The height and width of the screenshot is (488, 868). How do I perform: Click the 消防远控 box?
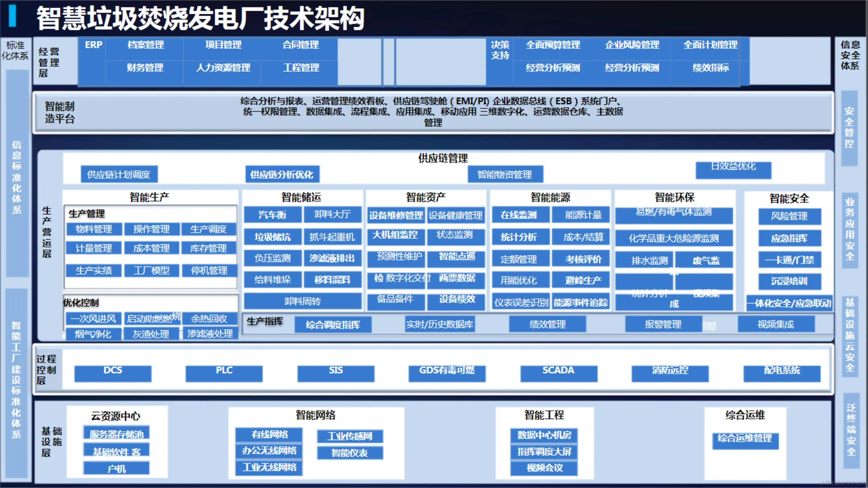point(670,374)
